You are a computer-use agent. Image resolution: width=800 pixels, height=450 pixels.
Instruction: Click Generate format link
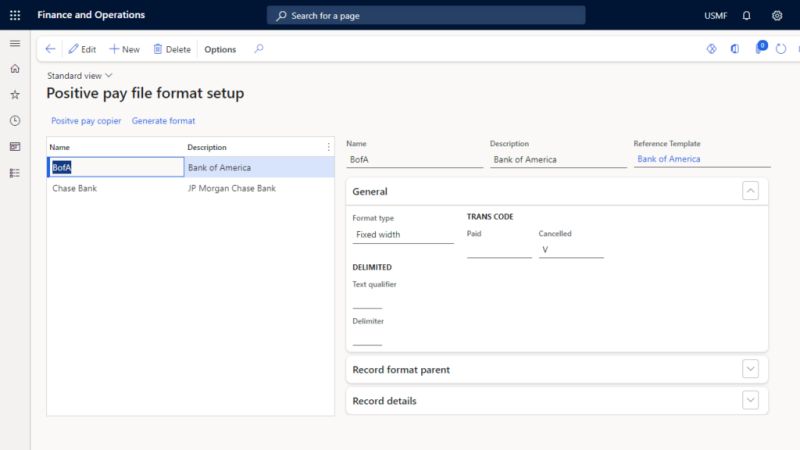point(163,121)
